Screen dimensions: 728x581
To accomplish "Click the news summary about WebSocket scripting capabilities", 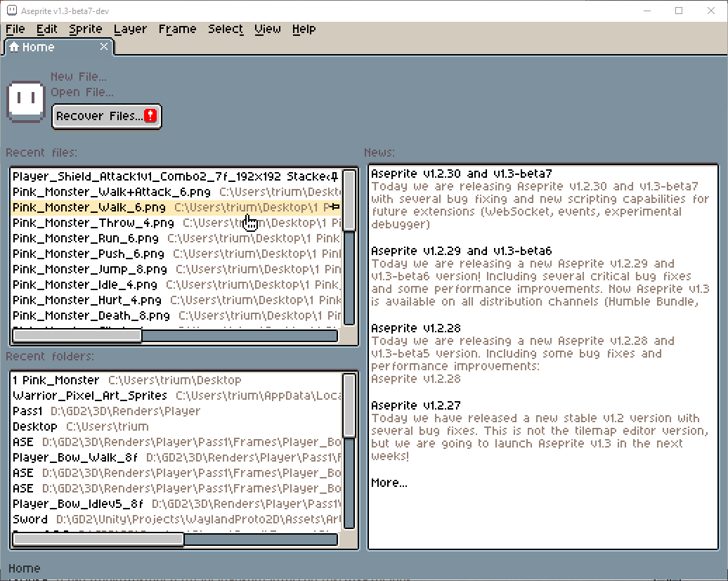I will click(540, 206).
